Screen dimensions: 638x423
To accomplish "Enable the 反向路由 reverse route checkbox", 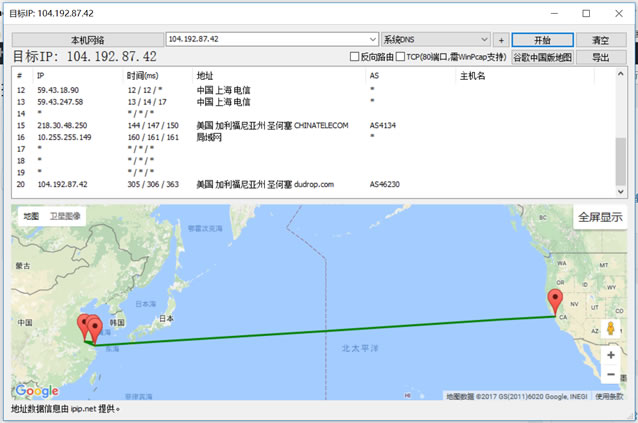I will [354, 57].
